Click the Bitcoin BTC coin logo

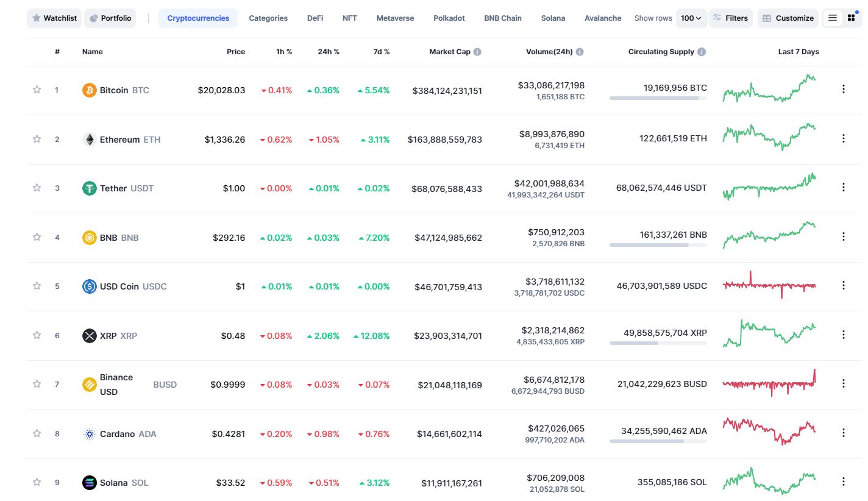(89, 90)
